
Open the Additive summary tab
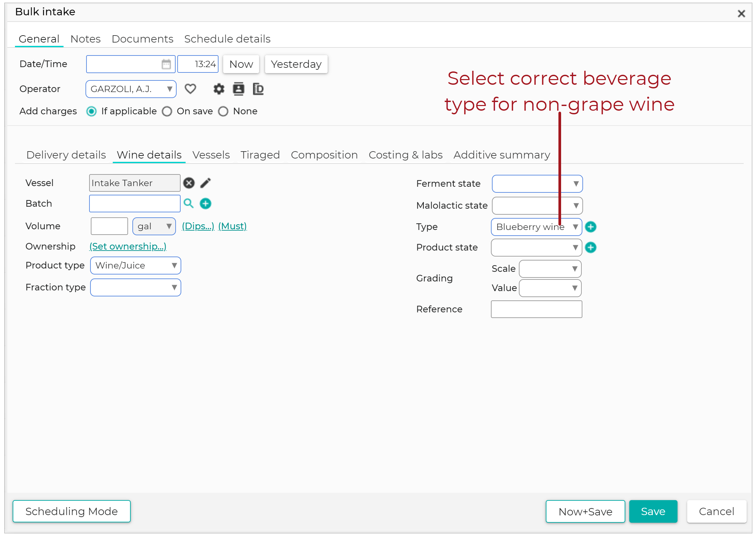click(502, 155)
